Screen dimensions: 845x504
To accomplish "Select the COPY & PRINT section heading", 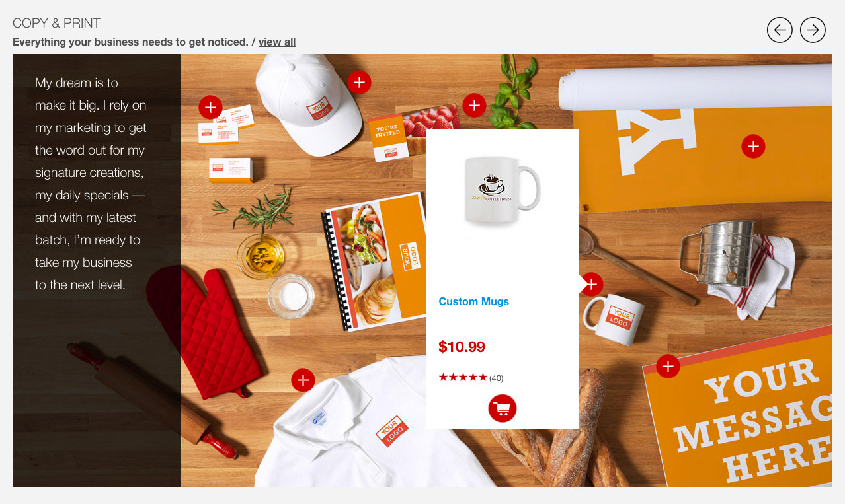I will pyautogui.click(x=56, y=23).
